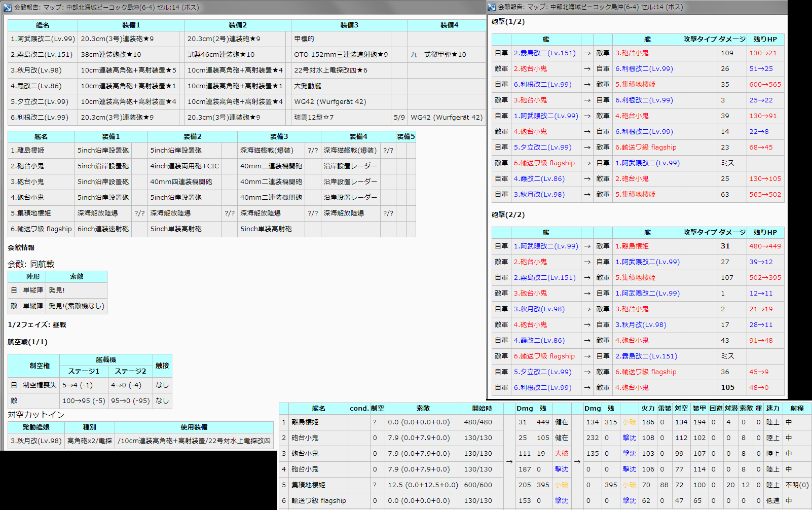
Task: Click the 触接 column header
Action: 162,366
